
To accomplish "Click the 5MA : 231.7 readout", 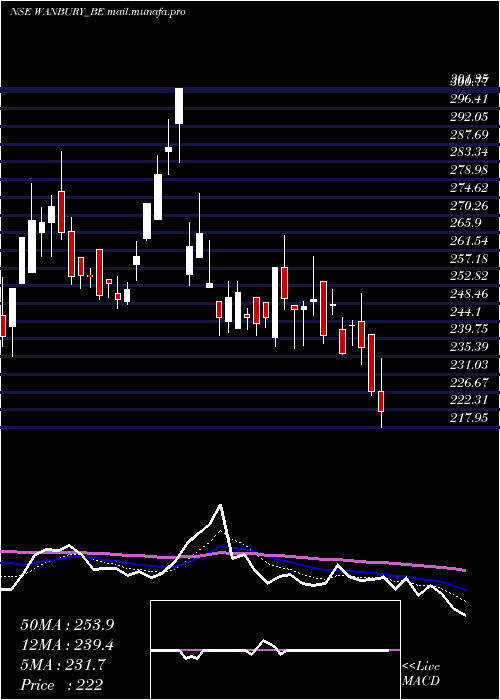I will 63,665.
